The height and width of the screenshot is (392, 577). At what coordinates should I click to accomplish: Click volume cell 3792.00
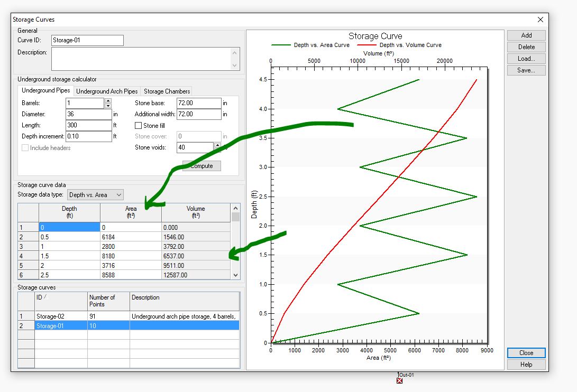[196, 247]
